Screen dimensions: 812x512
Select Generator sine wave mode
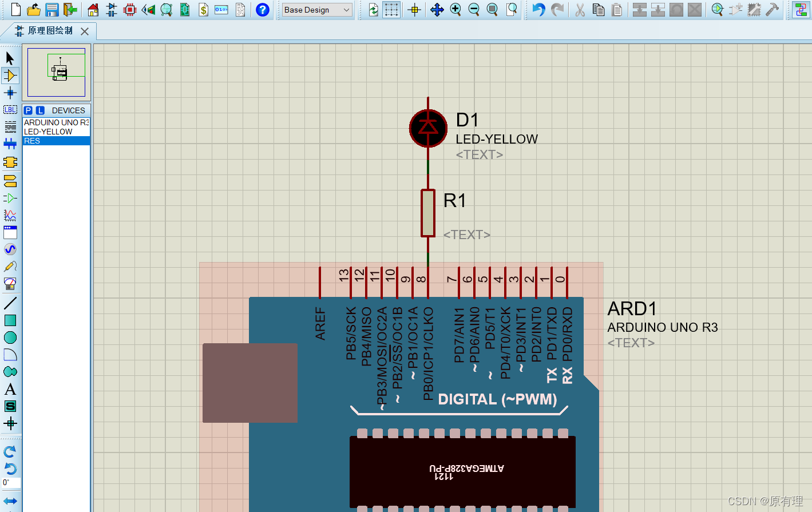(10, 249)
